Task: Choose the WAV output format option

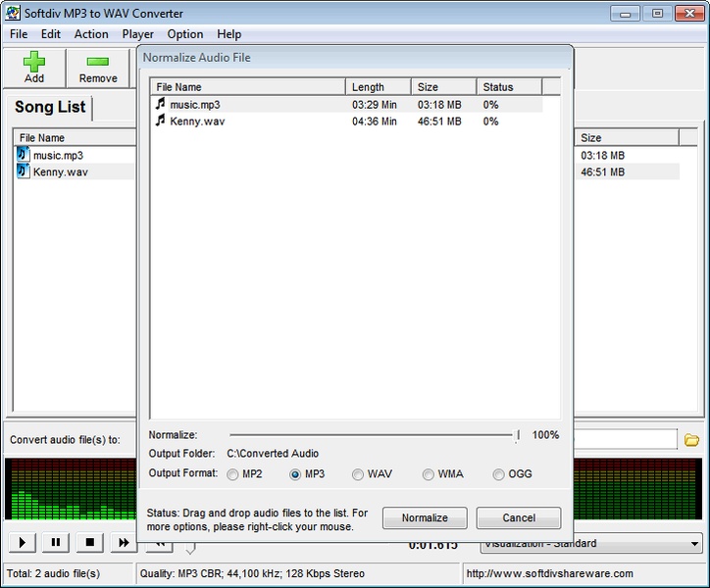Action: coord(358,474)
